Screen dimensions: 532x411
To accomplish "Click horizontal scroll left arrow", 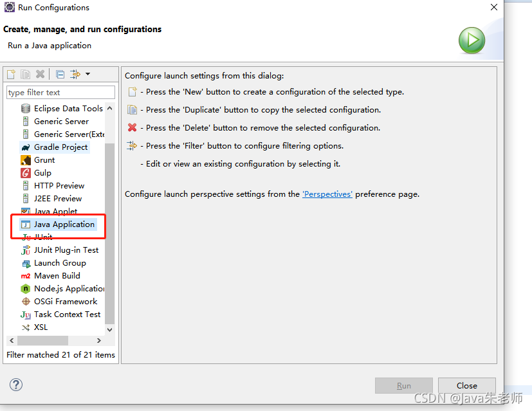I will (x=12, y=340).
